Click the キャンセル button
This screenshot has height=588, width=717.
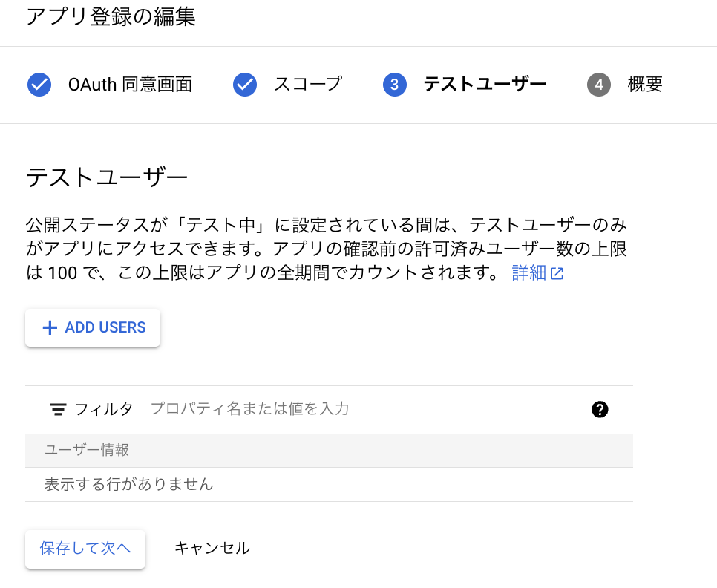[x=212, y=549]
